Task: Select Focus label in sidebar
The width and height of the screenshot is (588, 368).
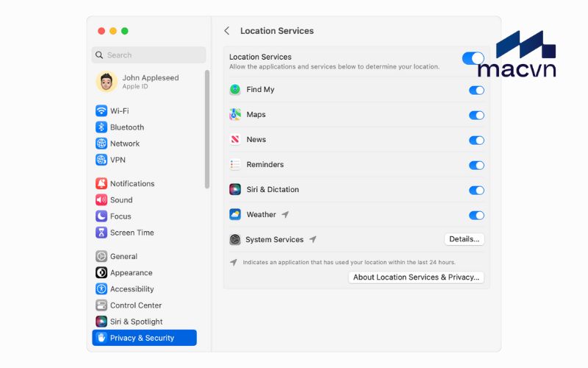Action: [x=121, y=216]
